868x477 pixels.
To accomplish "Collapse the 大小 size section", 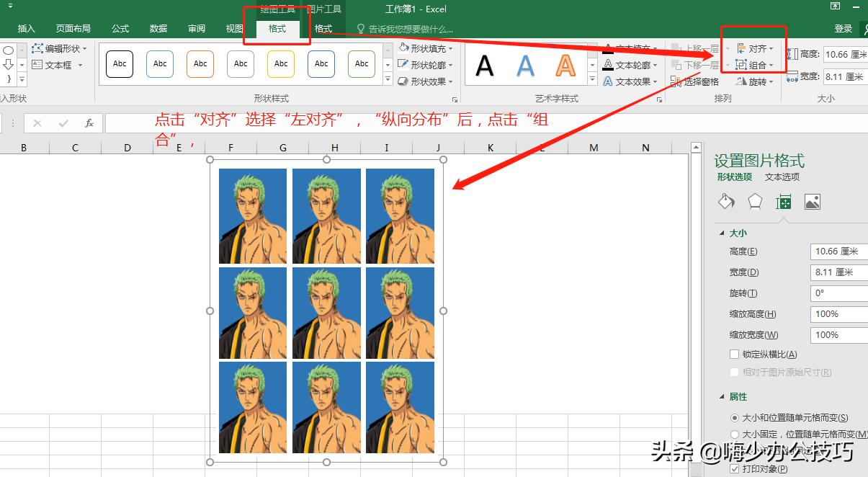I will (x=722, y=233).
